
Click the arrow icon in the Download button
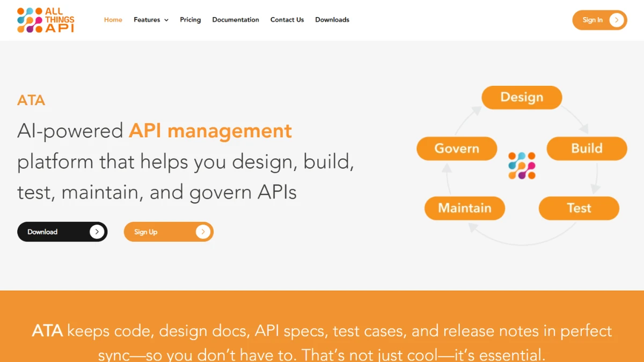(97, 232)
